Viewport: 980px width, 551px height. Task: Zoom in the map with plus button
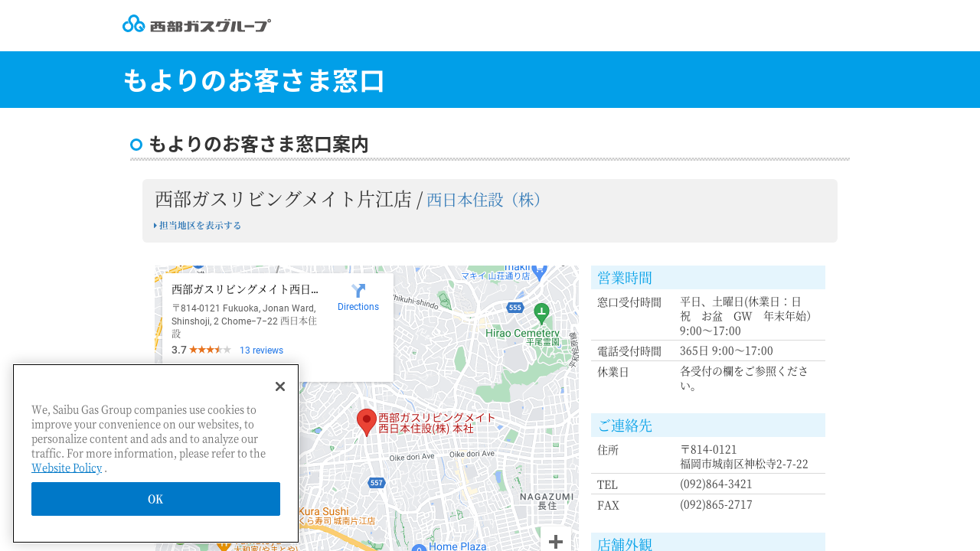coord(556,541)
